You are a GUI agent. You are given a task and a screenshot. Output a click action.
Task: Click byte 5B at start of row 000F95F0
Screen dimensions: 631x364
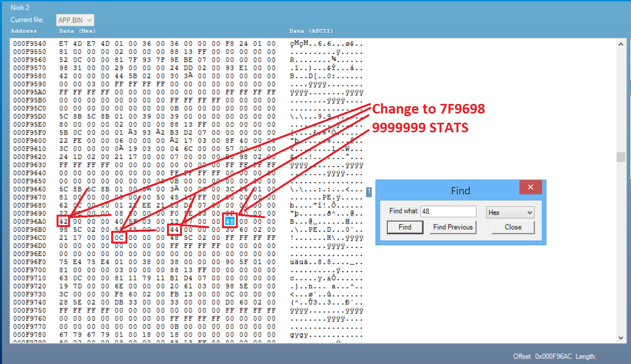pyautogui.click(x=63, y=132)
